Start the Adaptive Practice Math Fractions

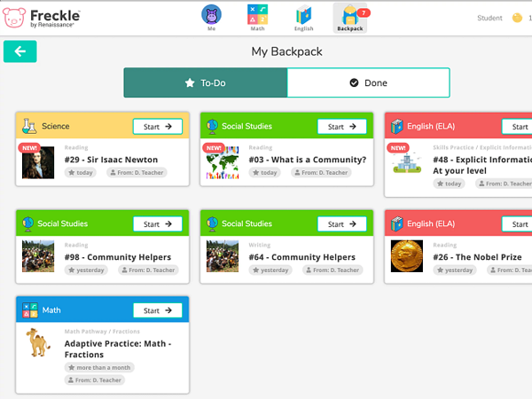click(158, 310)
